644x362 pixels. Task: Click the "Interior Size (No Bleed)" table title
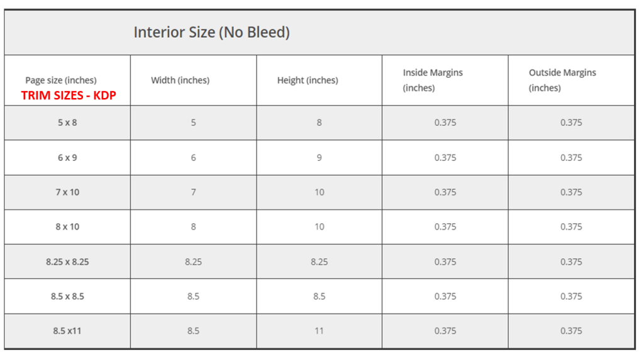211,32
